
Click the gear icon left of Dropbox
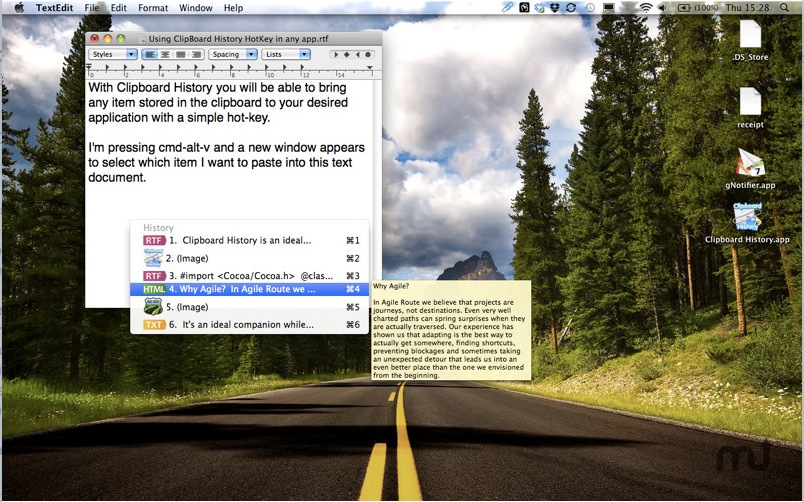pos(539,8)
